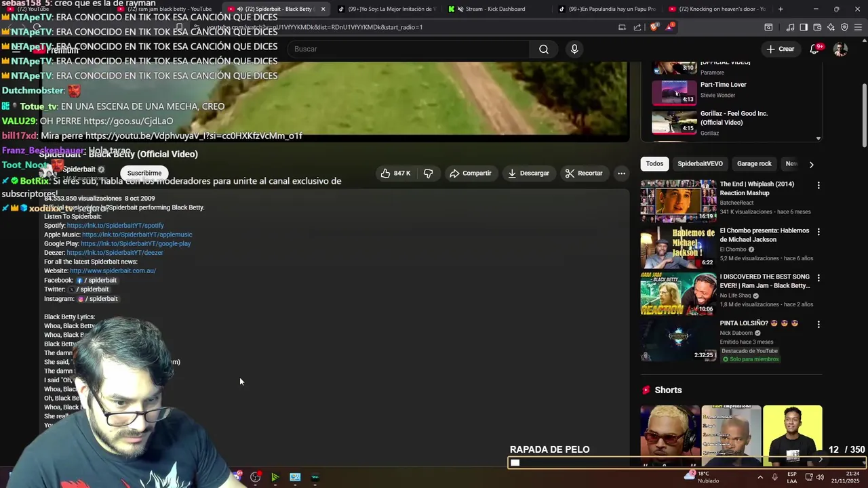Viewport: 868px width, 488px height.
Task: Start voice search with the microphone icon
Action: (574, 49)
